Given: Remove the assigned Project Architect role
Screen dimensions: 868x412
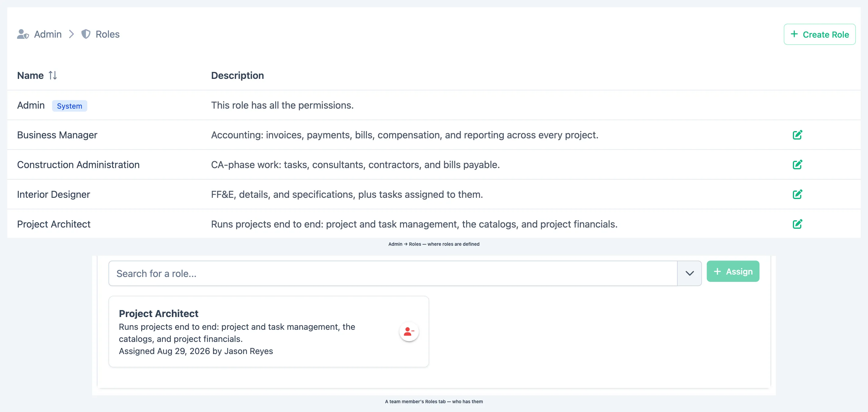Looking at the screenshot, I should coord(409,332).
